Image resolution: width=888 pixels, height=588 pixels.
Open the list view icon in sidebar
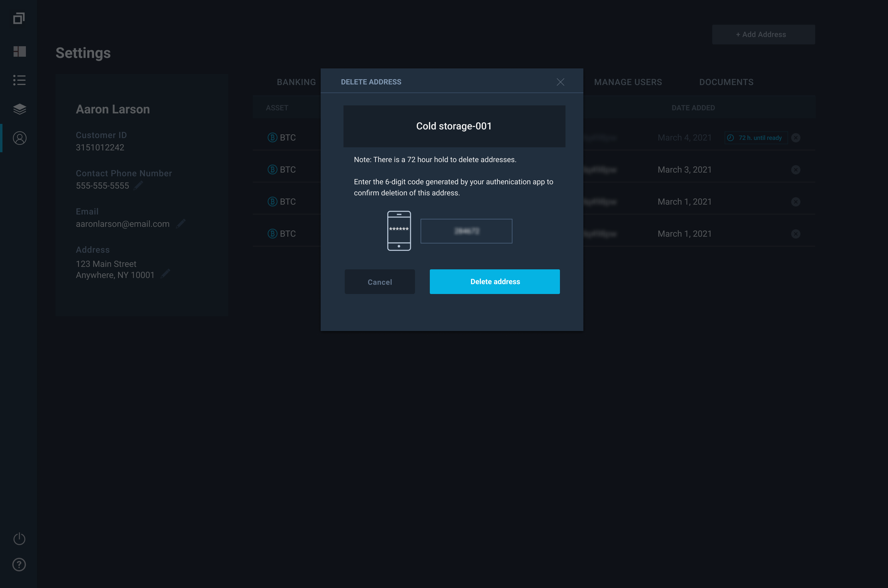point(19,80)
